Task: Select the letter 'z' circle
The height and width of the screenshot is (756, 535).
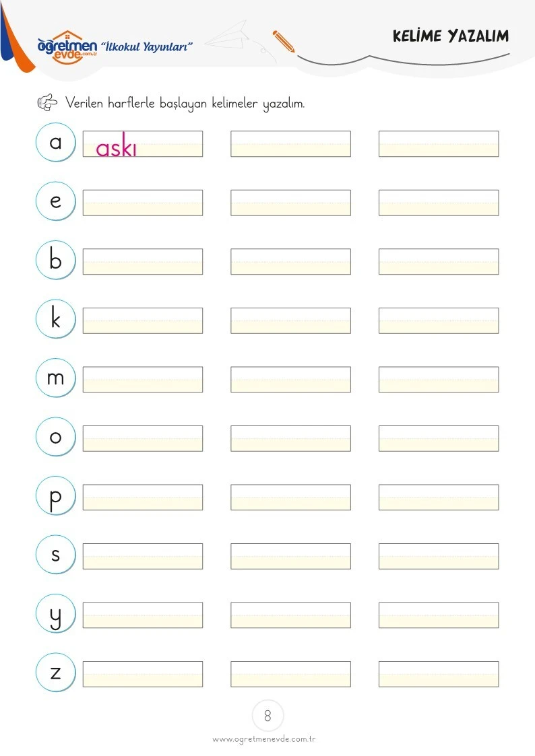Action: tap(56, 673)
